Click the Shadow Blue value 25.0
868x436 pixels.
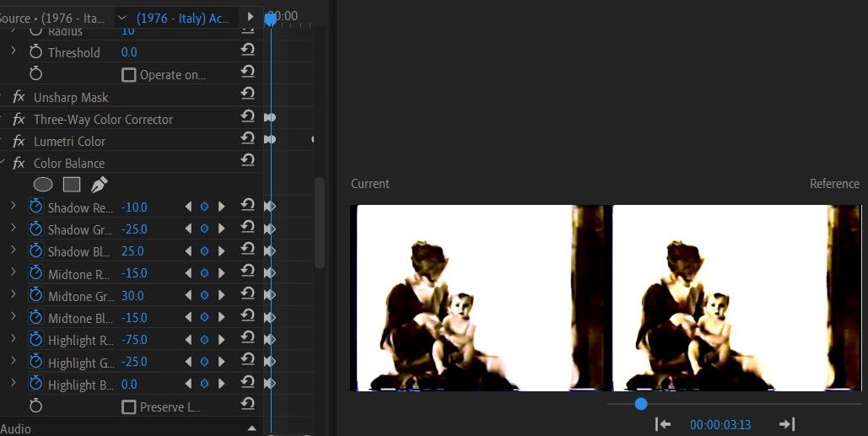click(x=132, y=251)
